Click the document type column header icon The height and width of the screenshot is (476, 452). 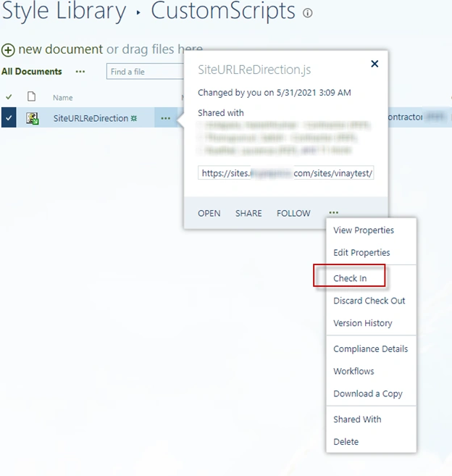pos(32,96)
